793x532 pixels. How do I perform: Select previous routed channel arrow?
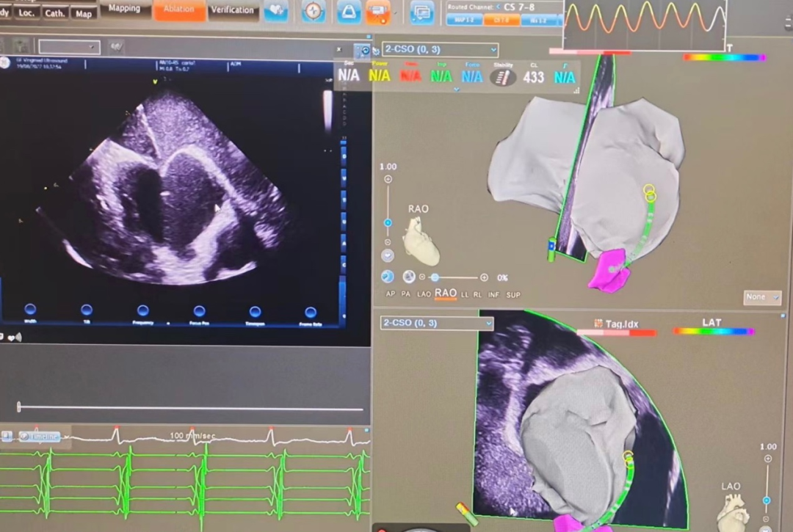pos(498,7)
